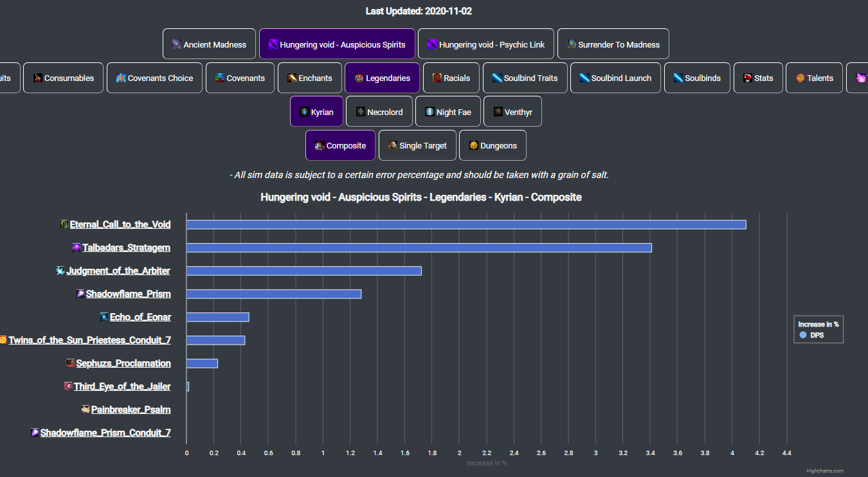The width and height of the screenshot is (868, 477).
Task: Toggle the Night Fae covenant selection
Action: click(x=448, y=111)
